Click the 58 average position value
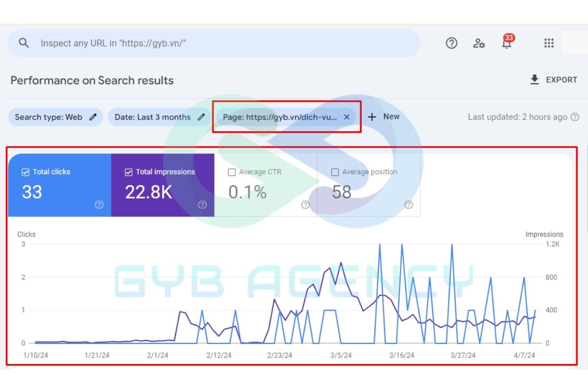 click(x=342, y=192)
